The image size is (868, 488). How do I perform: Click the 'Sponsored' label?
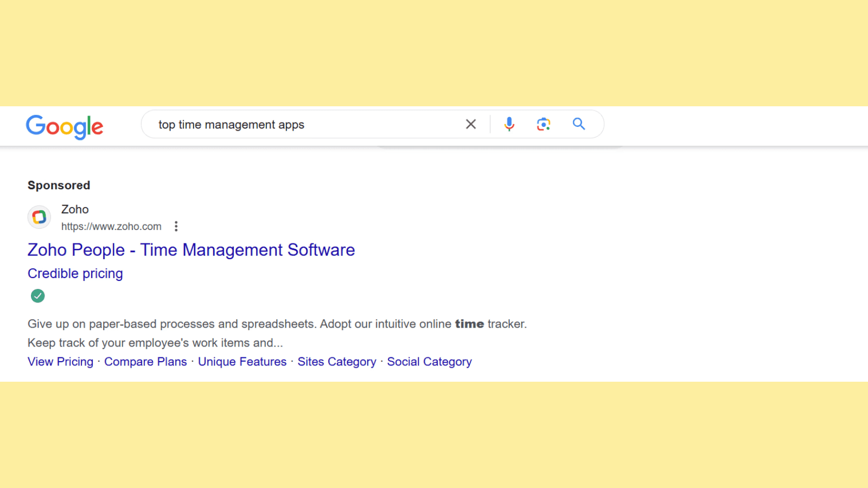(59, 185)
